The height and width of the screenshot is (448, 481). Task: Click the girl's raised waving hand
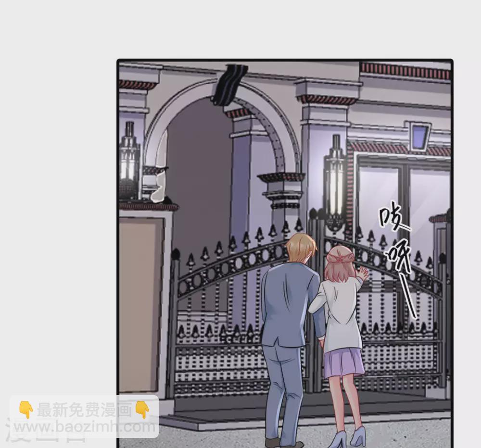point(364,273)
